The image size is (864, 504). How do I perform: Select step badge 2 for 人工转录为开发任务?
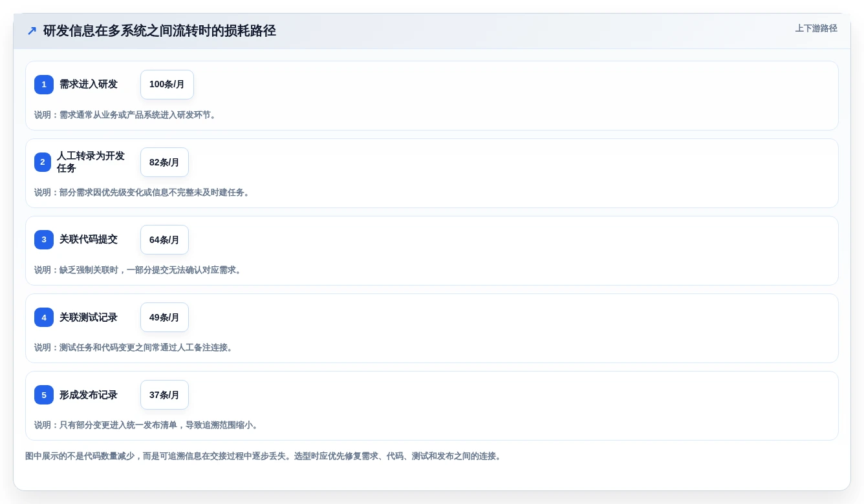pos(43,162)
